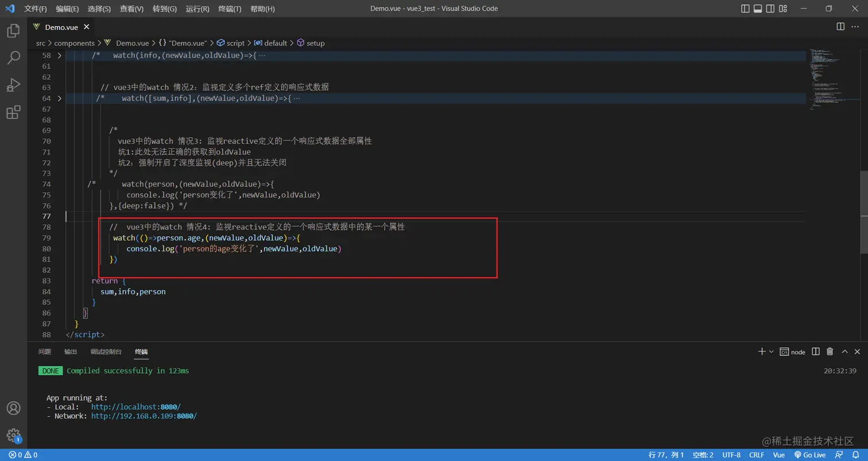
Task: Select the Demo.vue editor tab
Action: (62, 27)
